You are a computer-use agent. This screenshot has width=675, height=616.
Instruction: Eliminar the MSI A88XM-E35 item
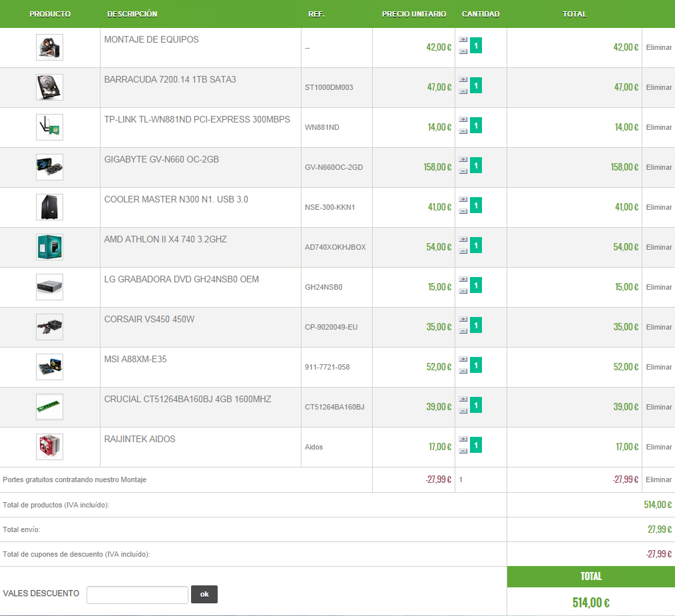(658, 367)
